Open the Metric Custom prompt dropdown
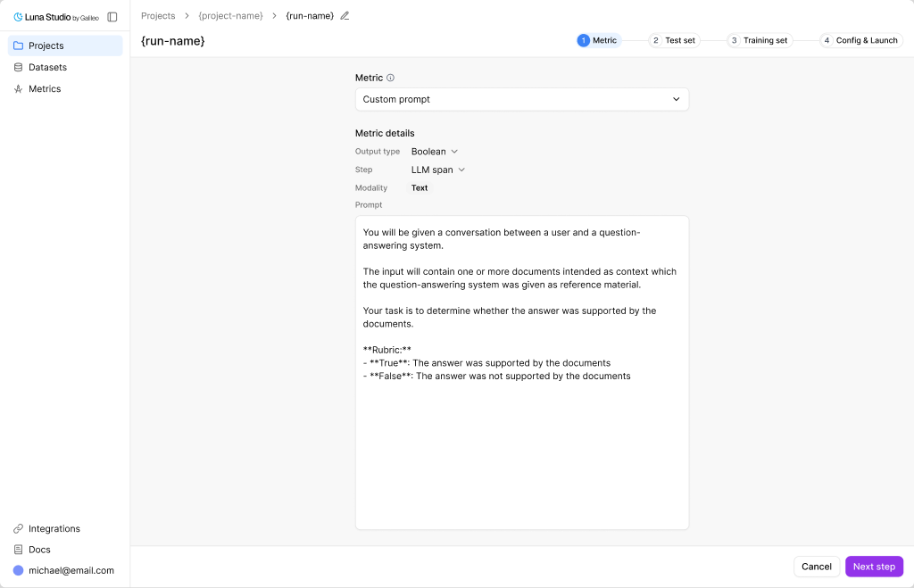914x588 pixels. pyautogui.click(x=521, y=99)
